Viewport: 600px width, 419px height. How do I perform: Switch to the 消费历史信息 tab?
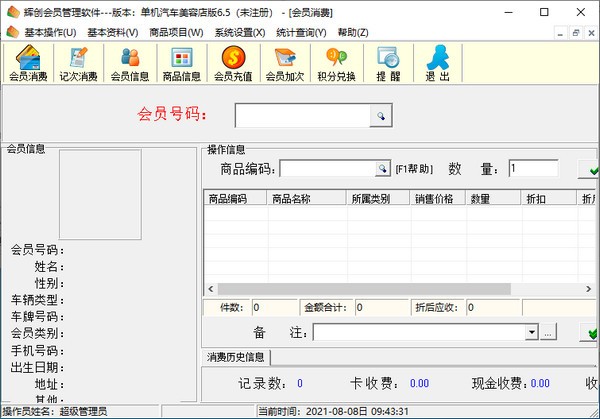(x=237, y=357)
